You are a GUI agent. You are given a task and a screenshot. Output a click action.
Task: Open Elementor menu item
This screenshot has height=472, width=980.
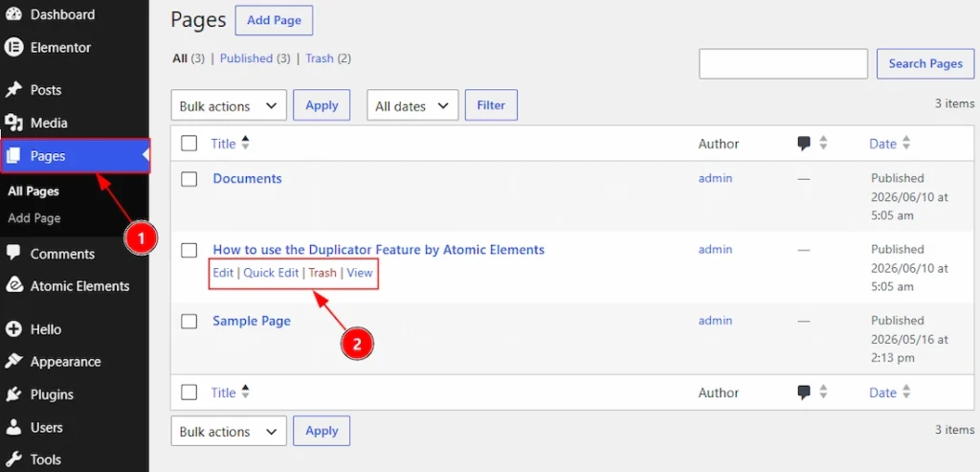coord(60,48)
